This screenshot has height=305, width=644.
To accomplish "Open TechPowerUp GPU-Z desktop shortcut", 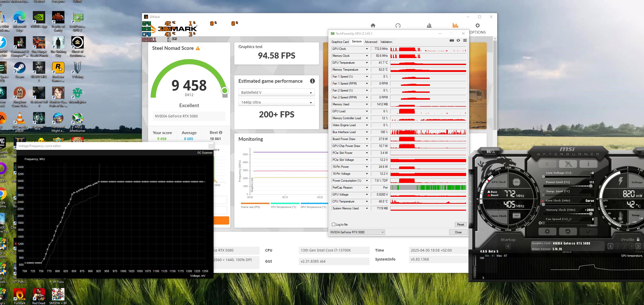I will (77, 22).
